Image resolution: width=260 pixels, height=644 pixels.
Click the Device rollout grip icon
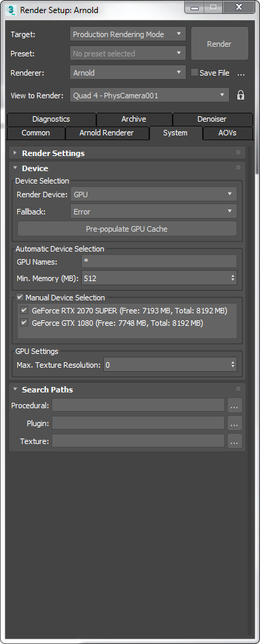coord(238,168)
